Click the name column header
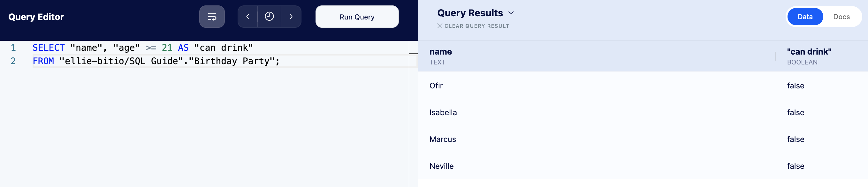This screenshot has height=187, width=868. (440, 52)
